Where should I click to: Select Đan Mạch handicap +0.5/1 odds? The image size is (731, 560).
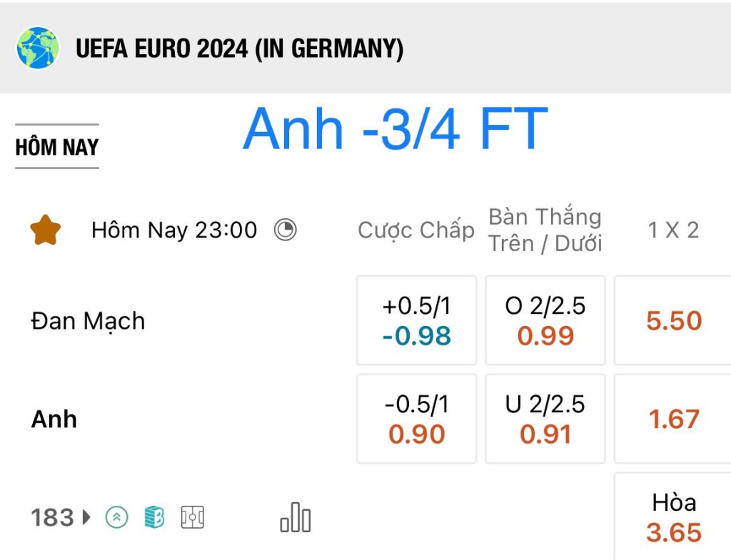click(x=416, y=320)
